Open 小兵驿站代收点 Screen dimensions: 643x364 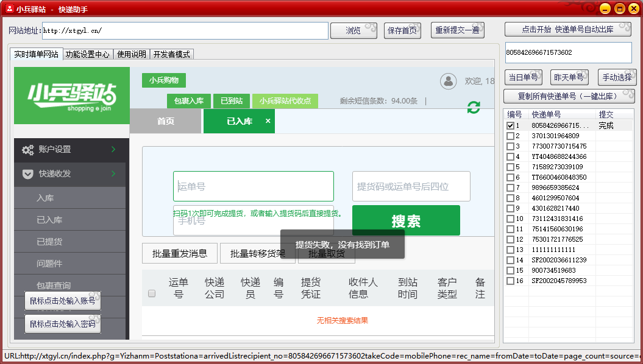(x=285, y=100)
